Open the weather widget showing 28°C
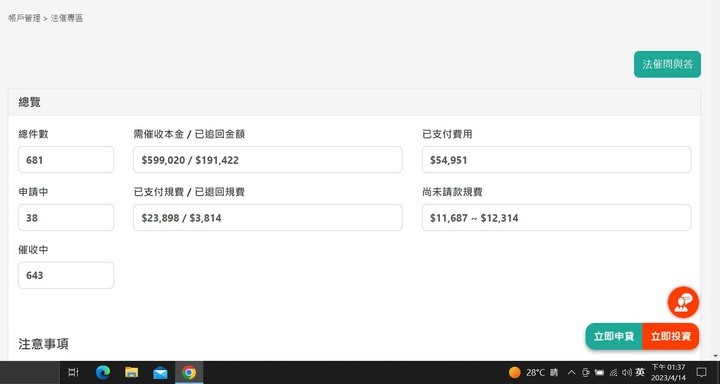720x384 pixels. 534,373
